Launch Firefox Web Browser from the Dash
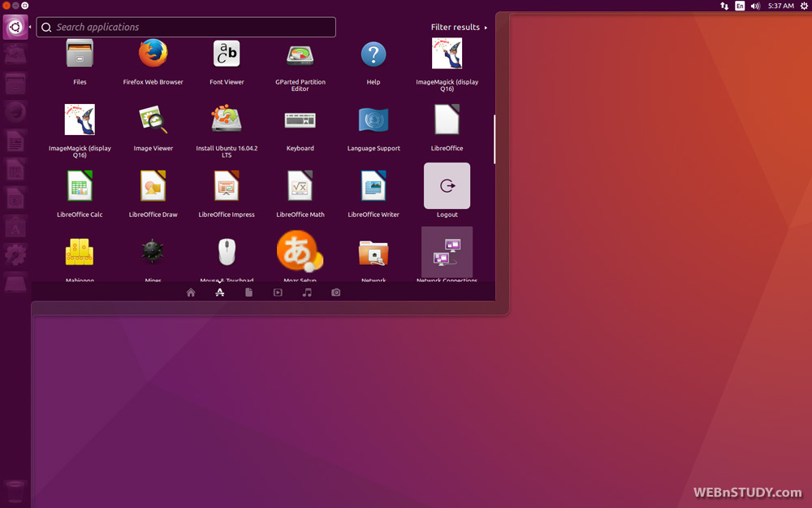 click(153, 54)
